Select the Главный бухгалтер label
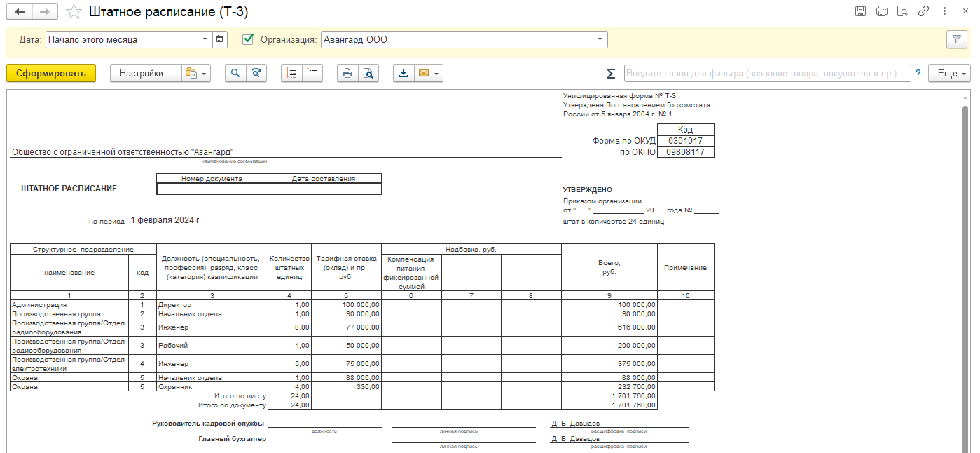The width and height of the screenshot is (980, 453). (233, 439)
